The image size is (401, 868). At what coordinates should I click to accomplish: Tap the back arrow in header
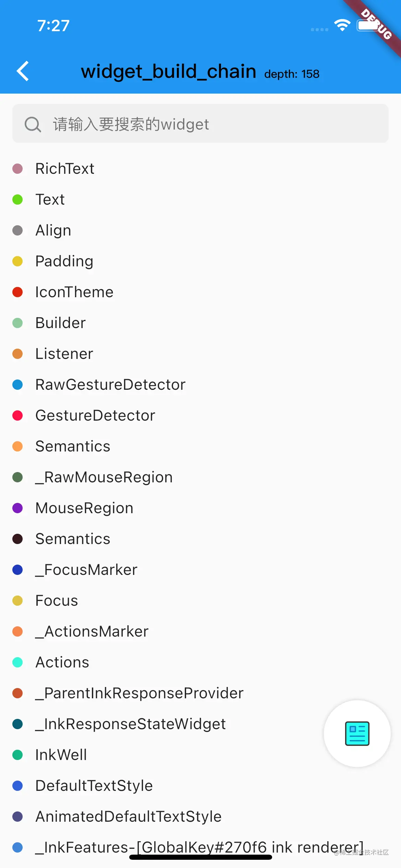point(23,71)
